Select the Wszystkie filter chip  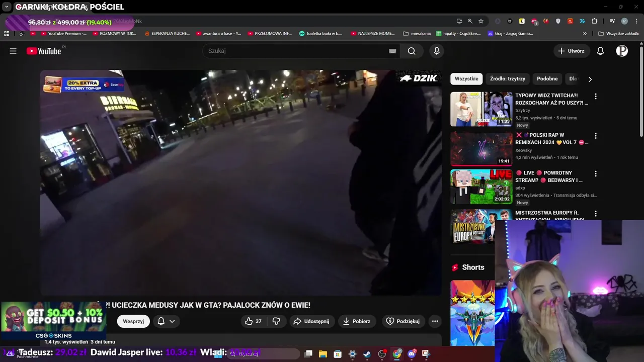point(466,79)
